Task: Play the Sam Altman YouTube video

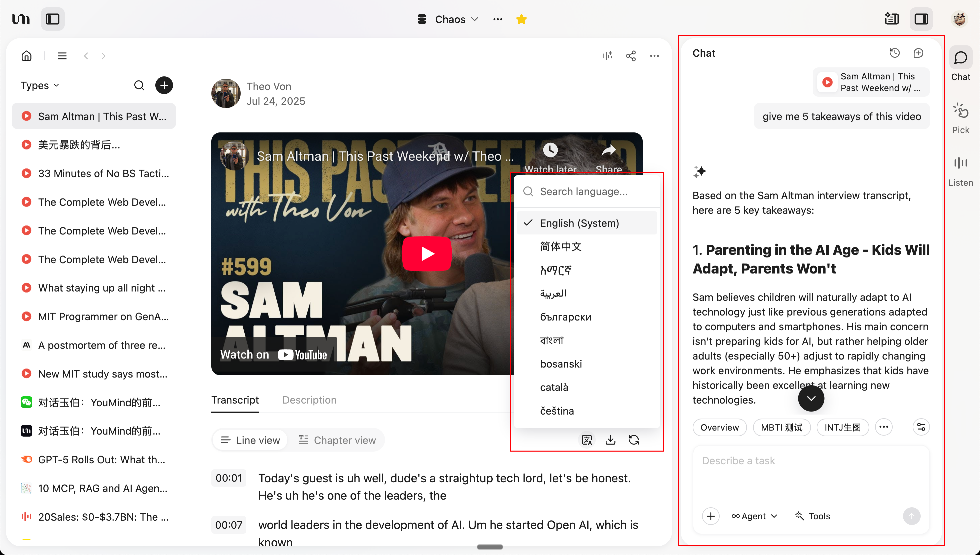Action: tap(427, 253)
